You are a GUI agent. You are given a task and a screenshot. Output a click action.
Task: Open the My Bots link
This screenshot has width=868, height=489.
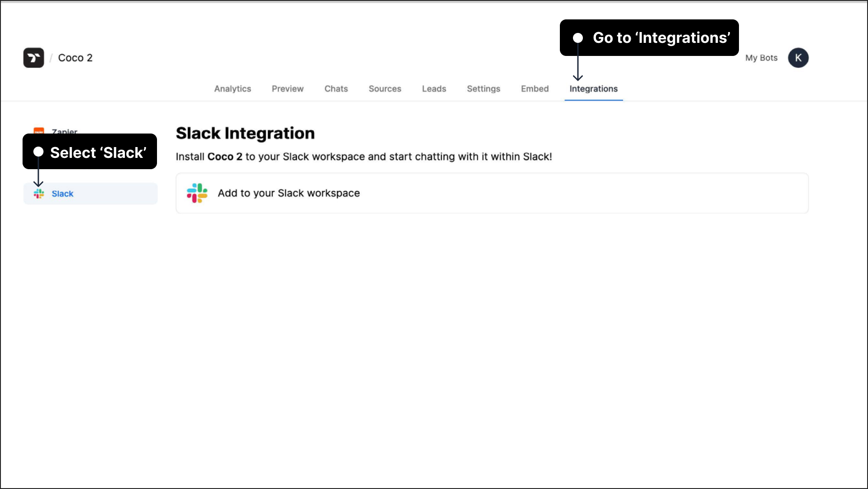point(762,58)
